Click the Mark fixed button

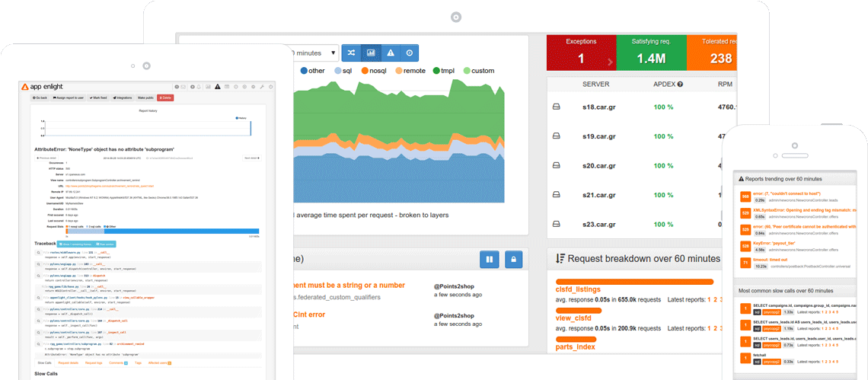(98, 97)
